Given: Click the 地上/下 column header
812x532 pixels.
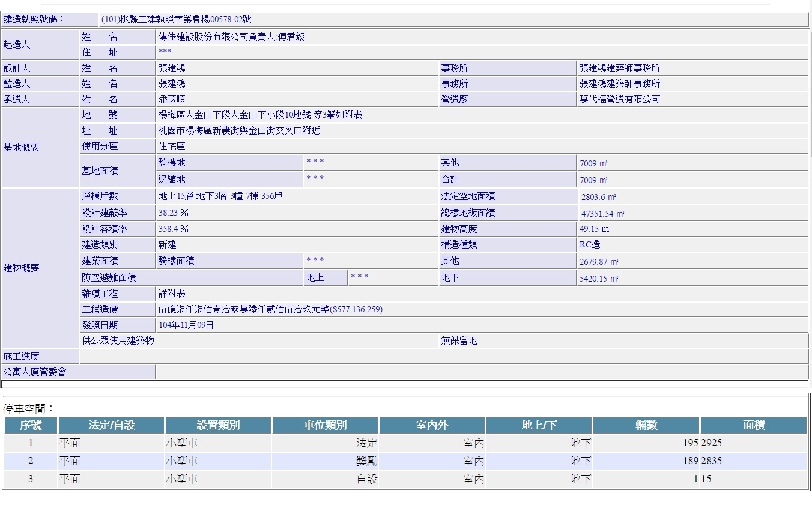Looking at the screenshot, I should click(x=539, y=425).
